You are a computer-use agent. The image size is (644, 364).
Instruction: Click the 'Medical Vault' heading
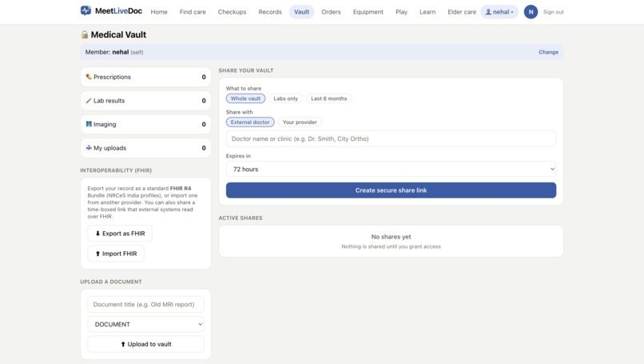coord(118,34)
